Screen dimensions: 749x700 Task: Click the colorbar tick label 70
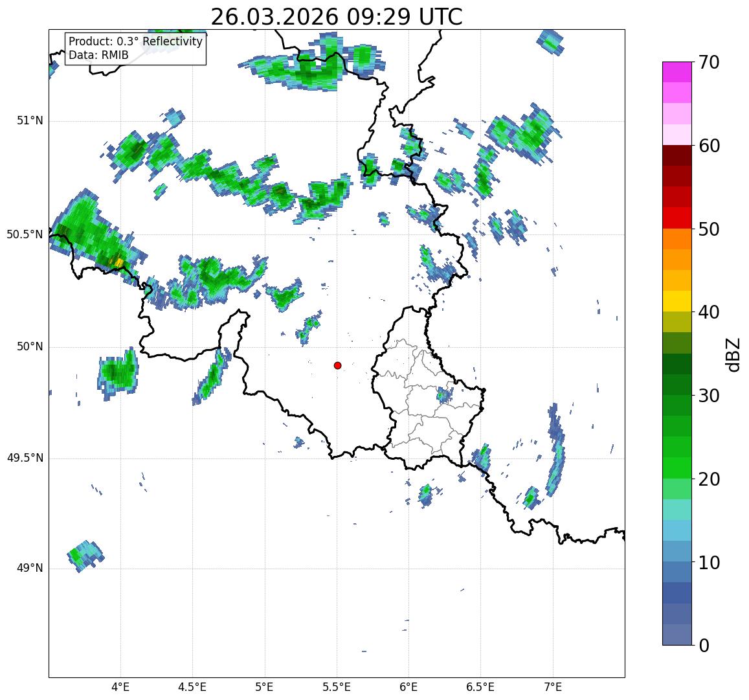coord(708,63)
